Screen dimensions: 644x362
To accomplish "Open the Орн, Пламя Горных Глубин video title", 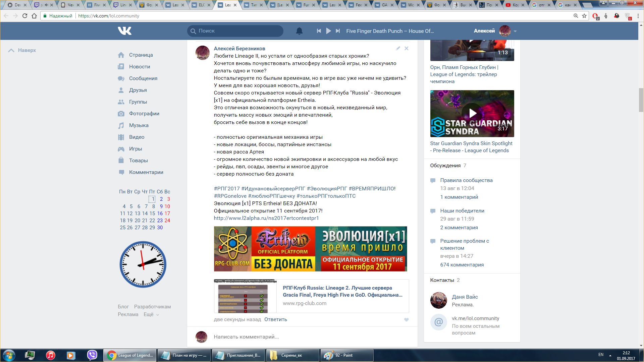I will click(464, 74).
